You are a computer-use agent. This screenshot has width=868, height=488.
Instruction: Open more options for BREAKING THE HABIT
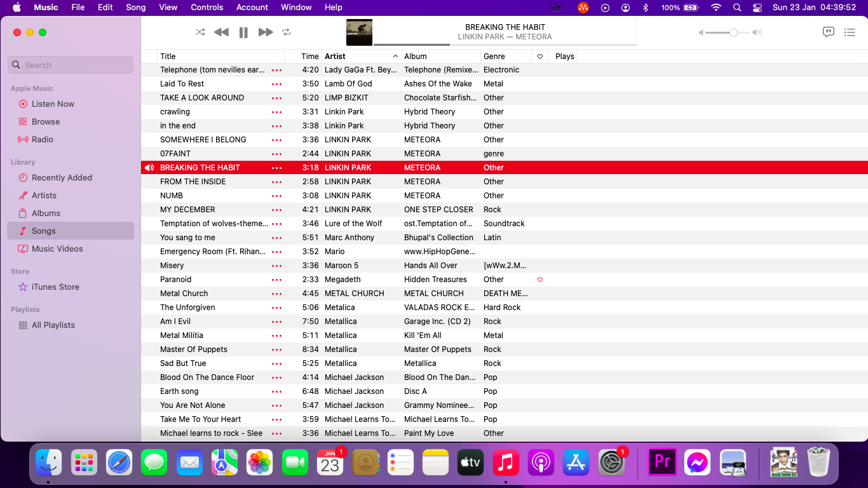276,168
